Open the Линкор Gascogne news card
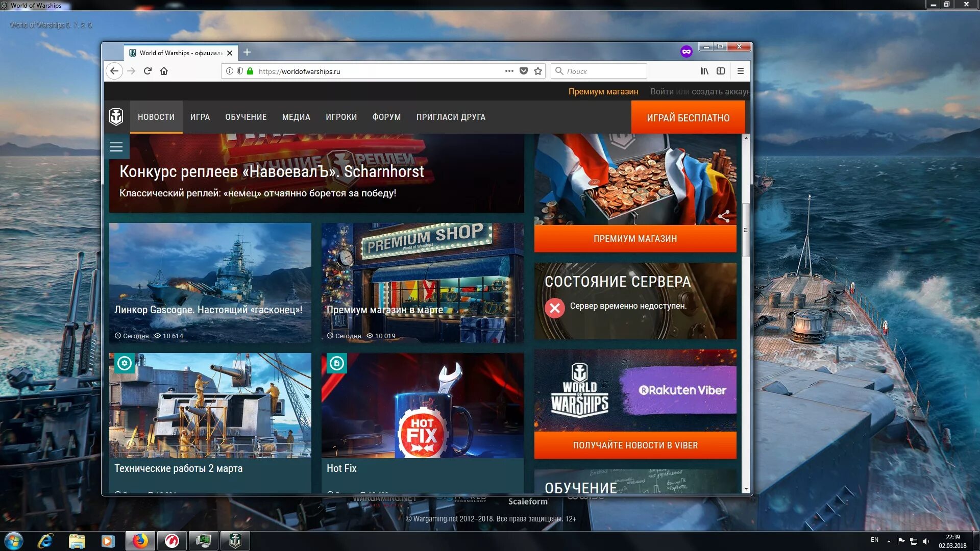Viewport: 980px width, 551px height. pos(210,283)
